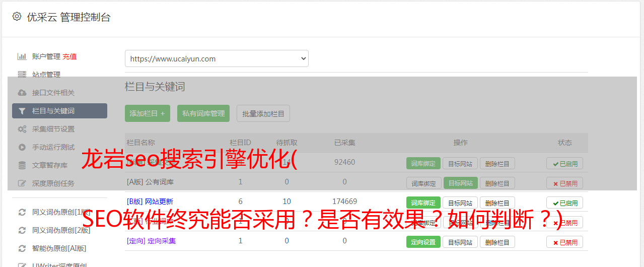Viewport: 644px width, 267px height.
Task: Open the UWriter深度原创 sidebar item
Action: [x=59, y=264]
